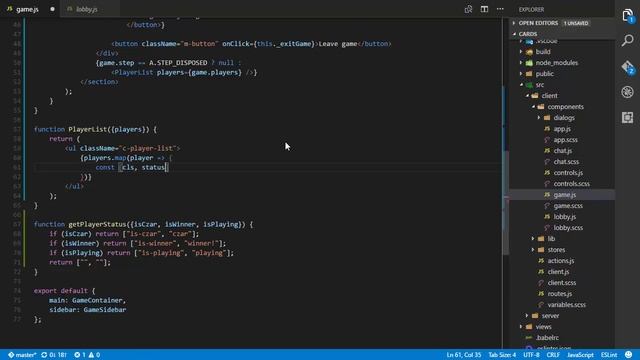Change indentation via Tab Size: 4

coord(502,355)
